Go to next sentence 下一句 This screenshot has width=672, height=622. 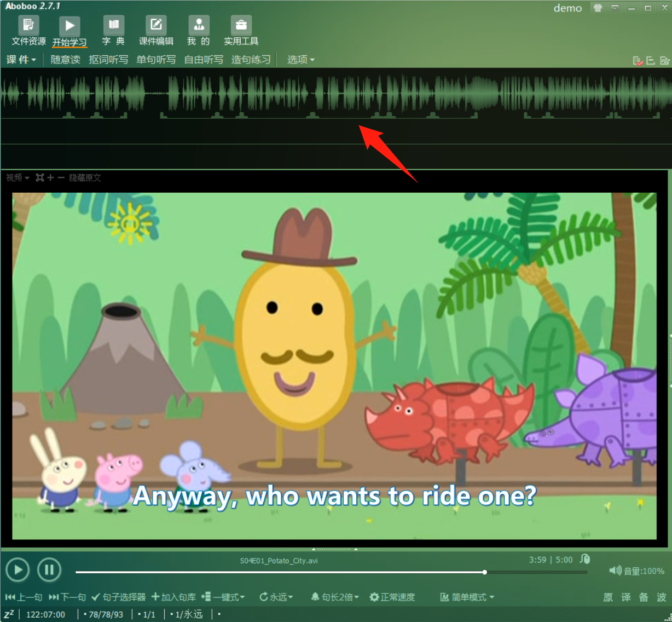point(67,597)
